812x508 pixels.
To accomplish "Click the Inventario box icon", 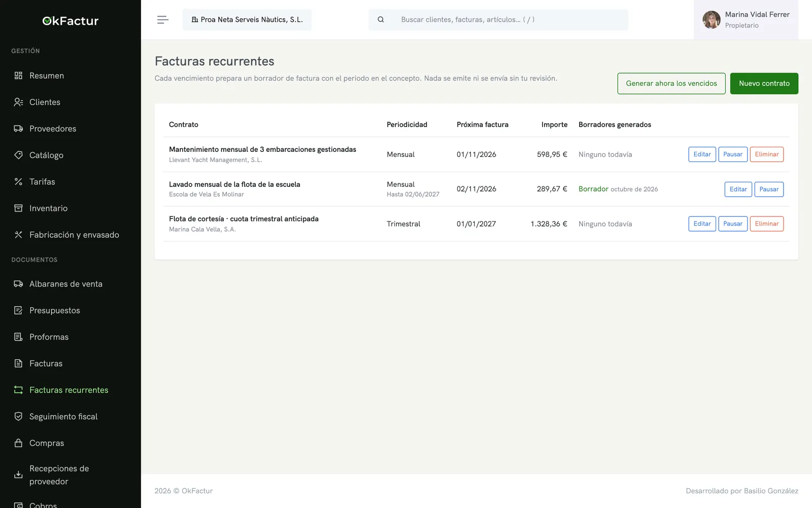I will tap(18, 208).
